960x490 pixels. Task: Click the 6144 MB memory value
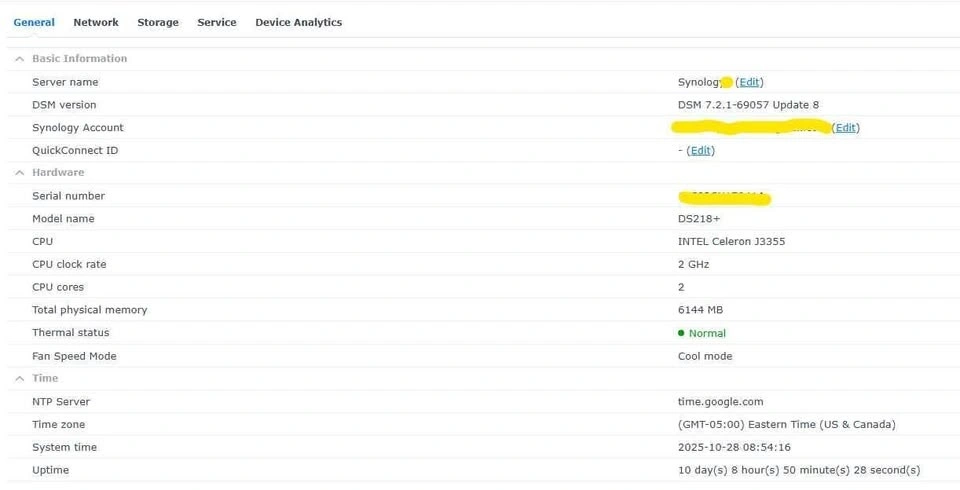[x=700, y=310]
